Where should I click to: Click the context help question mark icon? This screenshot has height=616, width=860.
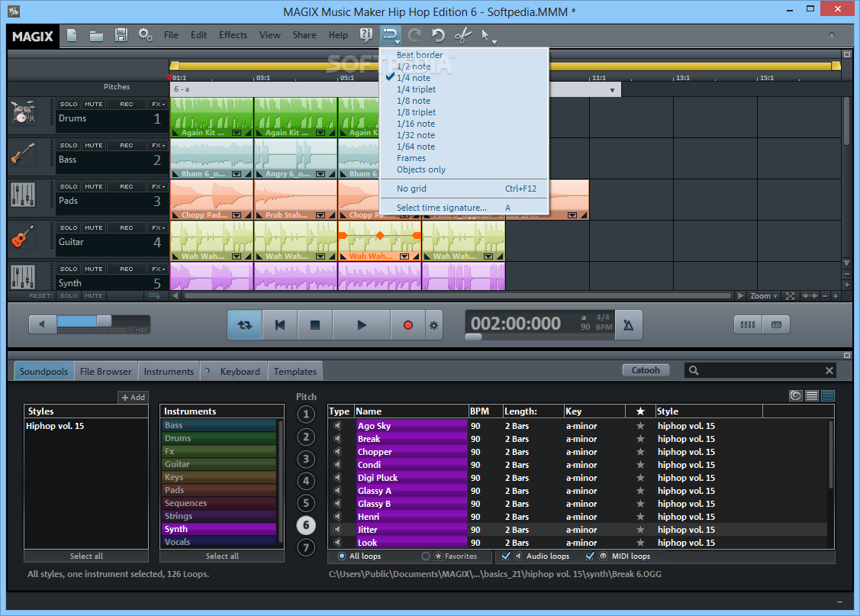click(x=366, y=35)
